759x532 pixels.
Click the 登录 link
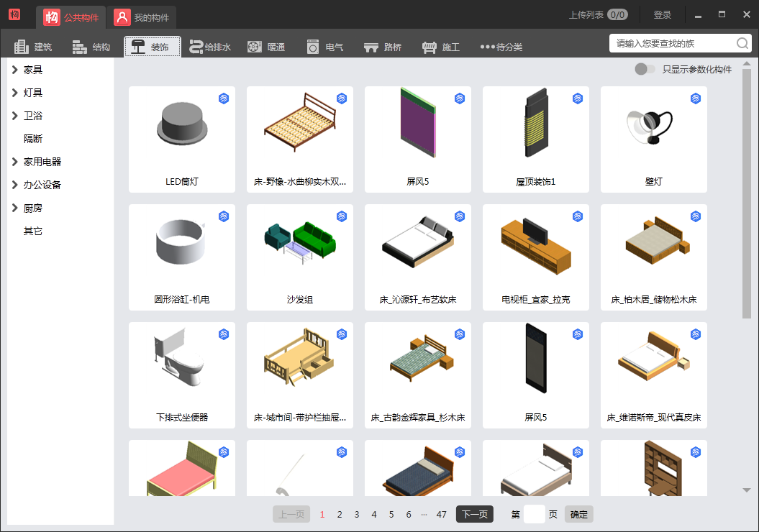pos(662,14)
